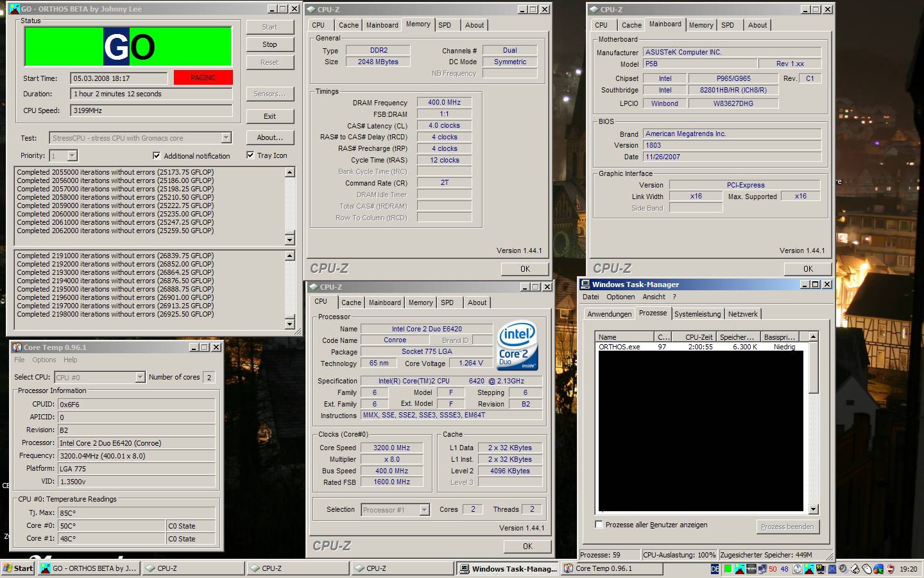Viewport: 924px width, 578px height.
Task: Open the File menu in Core Temp
Action: click(19, 360)
